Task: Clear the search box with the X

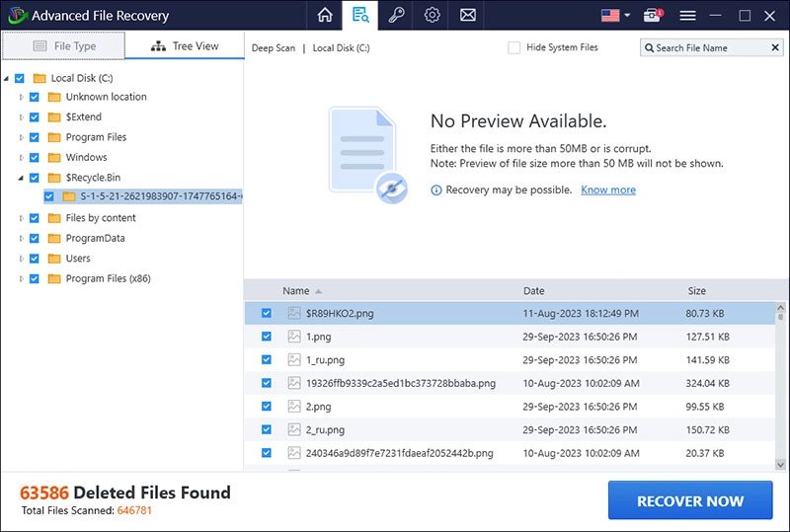Action: pyautogui.click(x=775, y=47)
